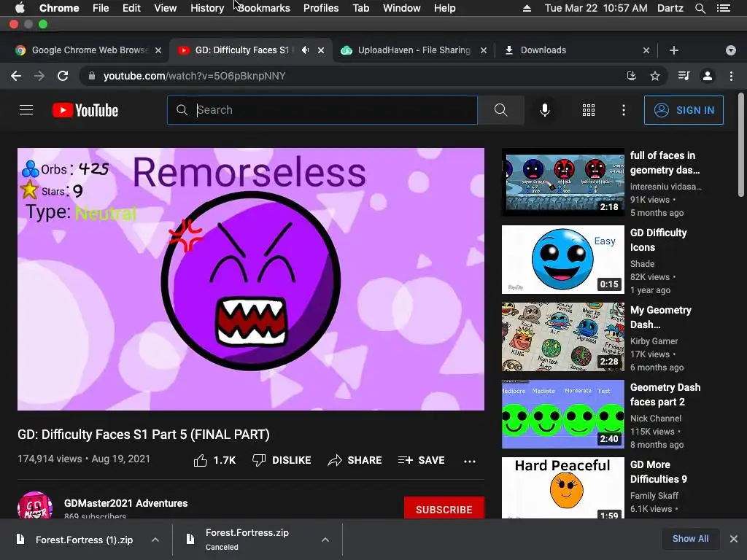Open a new tab with the plus button
Viewport: 747px width, 560px height.
(x=673, y=50)
